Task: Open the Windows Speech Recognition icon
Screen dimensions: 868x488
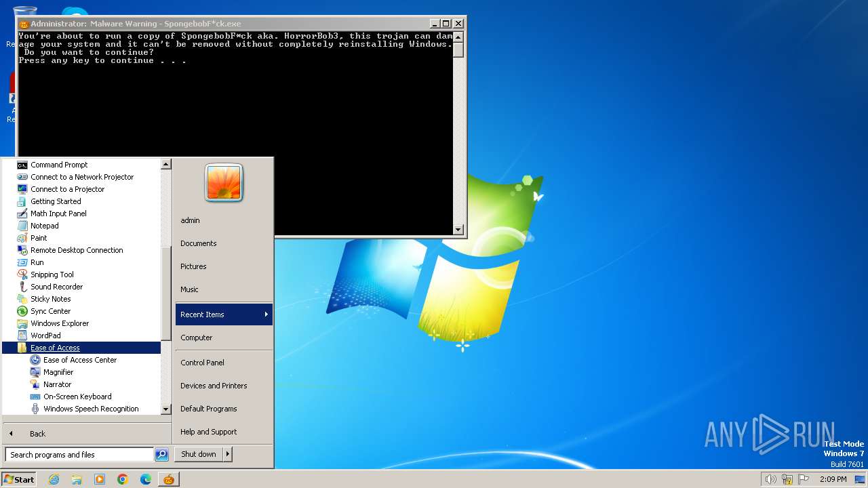Action: pyautogui.click(x=35, y=409)
